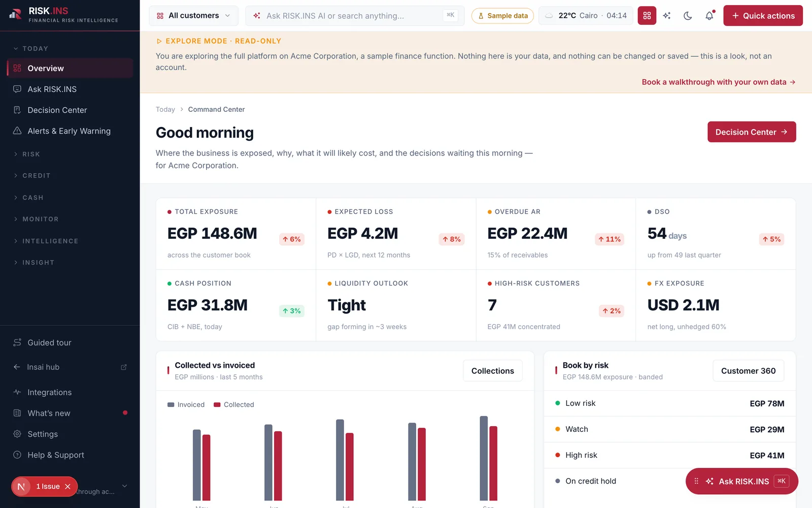
Task: Click the drag handle on floating Ask RISK.INS
Action: point(696,481)
